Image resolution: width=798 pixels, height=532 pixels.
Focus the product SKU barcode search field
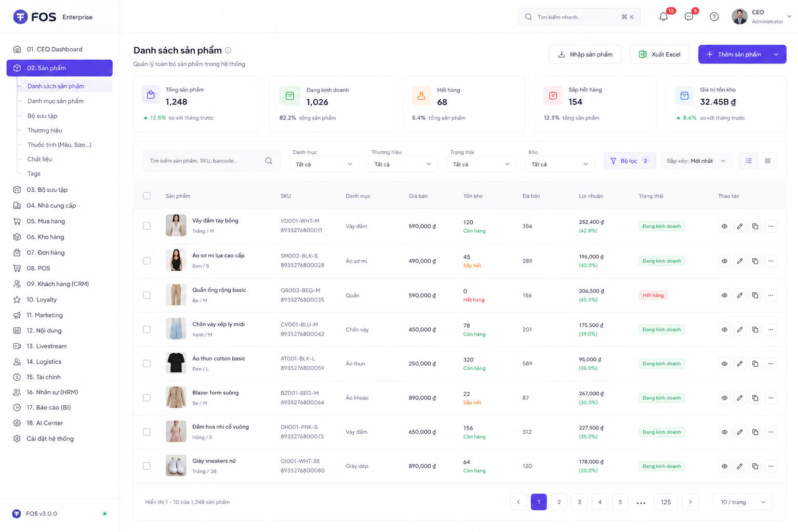pyautogui.click(x=211, y=161)
